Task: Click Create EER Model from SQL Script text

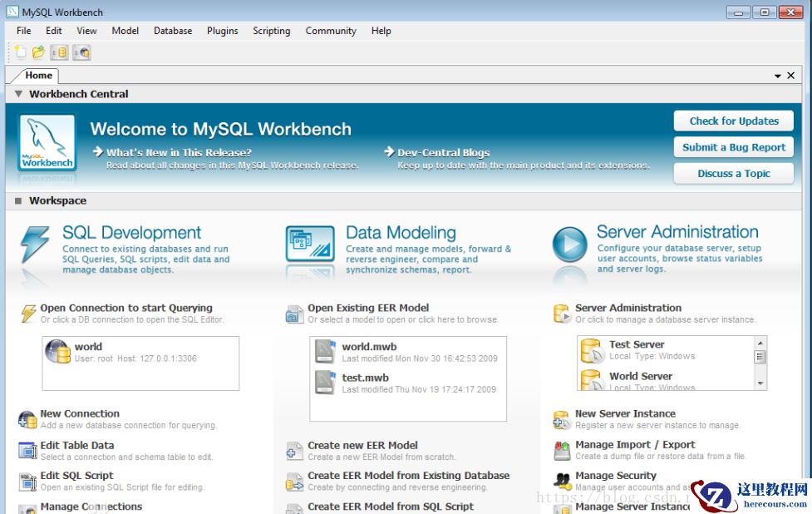Action: (x=391, y=507)
